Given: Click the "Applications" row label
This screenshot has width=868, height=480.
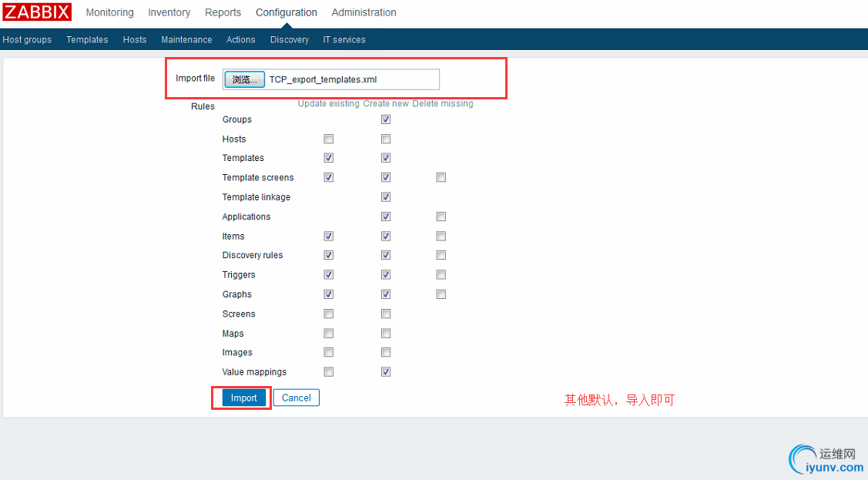Looking at the screenshot, I should (x=246, y=217).
